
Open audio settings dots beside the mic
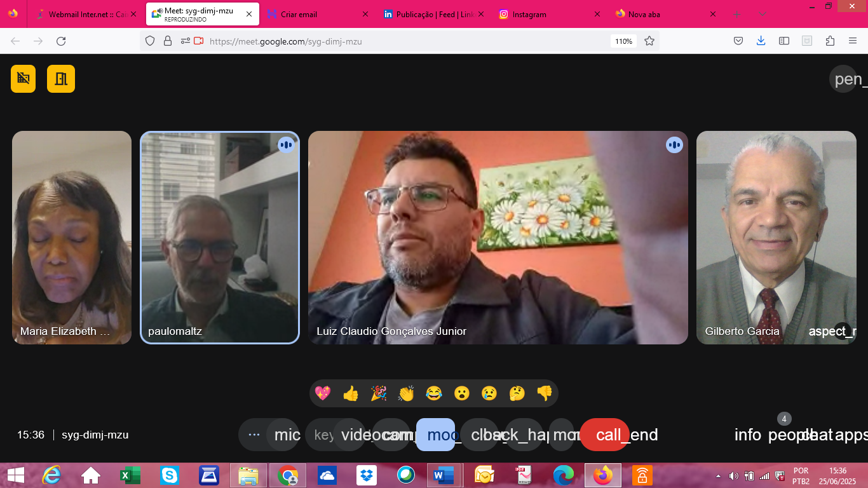[x=254, y=435]
